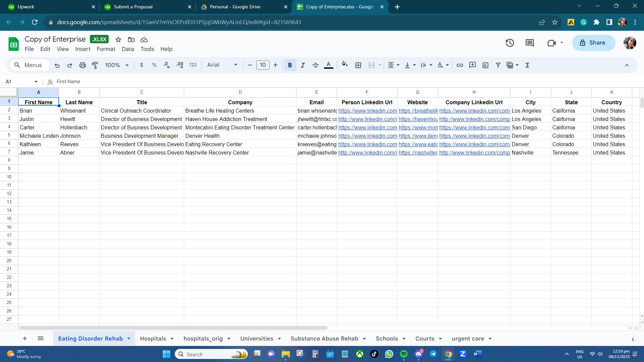Click the insert link icon
The image size is (644, 362).
[x=460, y=65]
